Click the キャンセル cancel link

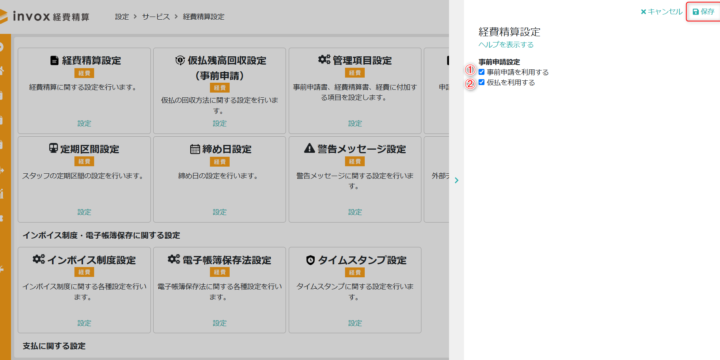(x=661, y=11)
